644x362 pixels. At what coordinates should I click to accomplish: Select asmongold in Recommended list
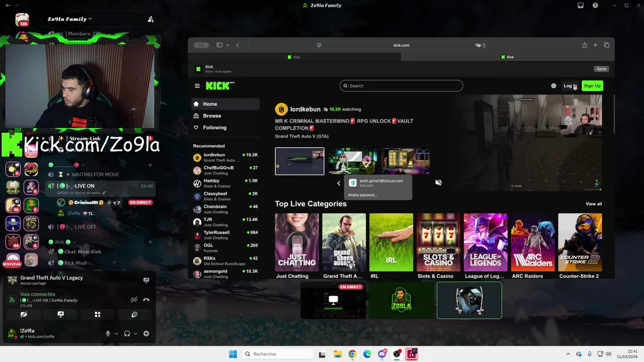pyautogui.click(x=225, y=274)
